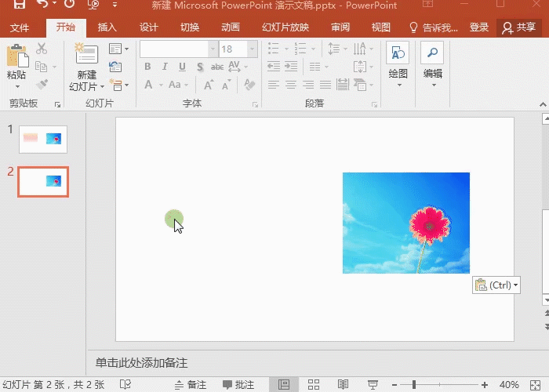The image size is (549, 392).
Task: Expand the Paste options arrow
Action: (17, 86)
